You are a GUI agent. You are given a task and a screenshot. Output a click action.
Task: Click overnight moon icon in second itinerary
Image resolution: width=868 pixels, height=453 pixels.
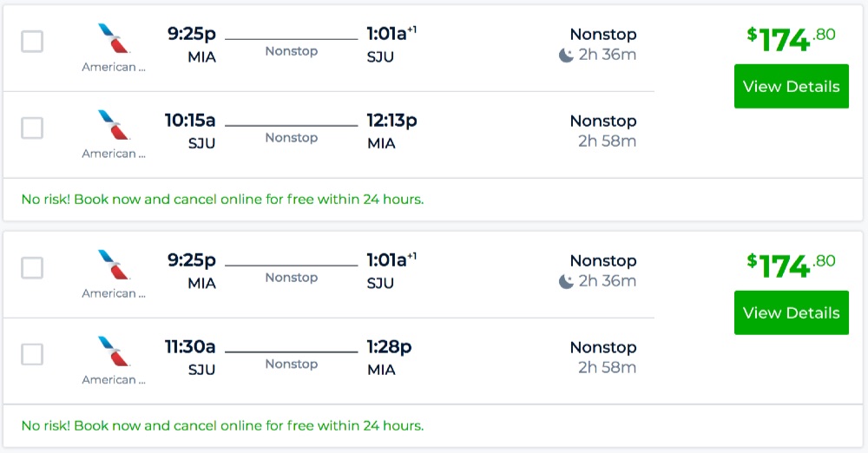pyautogui.click(x=566, y=282)
